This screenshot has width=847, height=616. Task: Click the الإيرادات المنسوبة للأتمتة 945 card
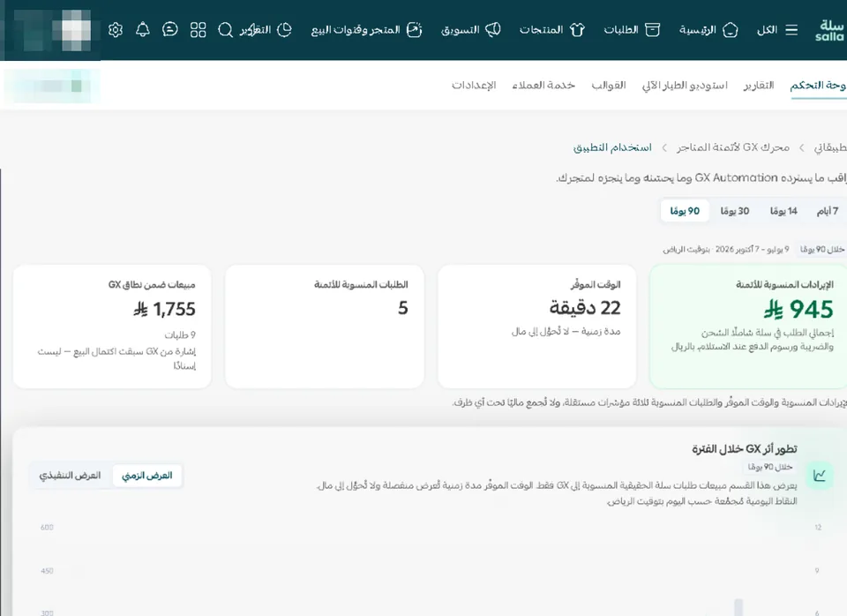tap(748, 327)
